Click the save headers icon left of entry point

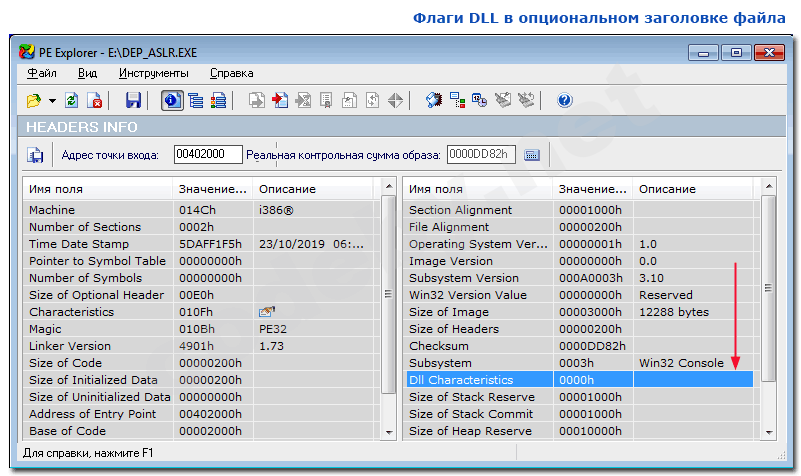point(36,154)
